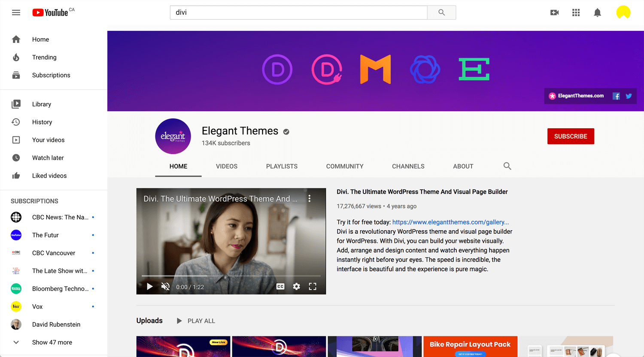Search within the channel magnifier icon
The image size is (644, 357).
507,166
